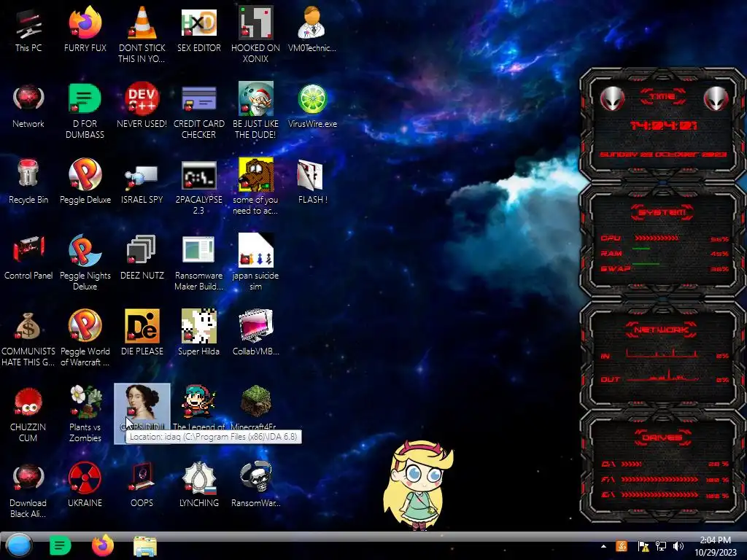Viewport: 747px width, 560px height.
Task: Click the DRIVES widget header
Action: (662, 437)
